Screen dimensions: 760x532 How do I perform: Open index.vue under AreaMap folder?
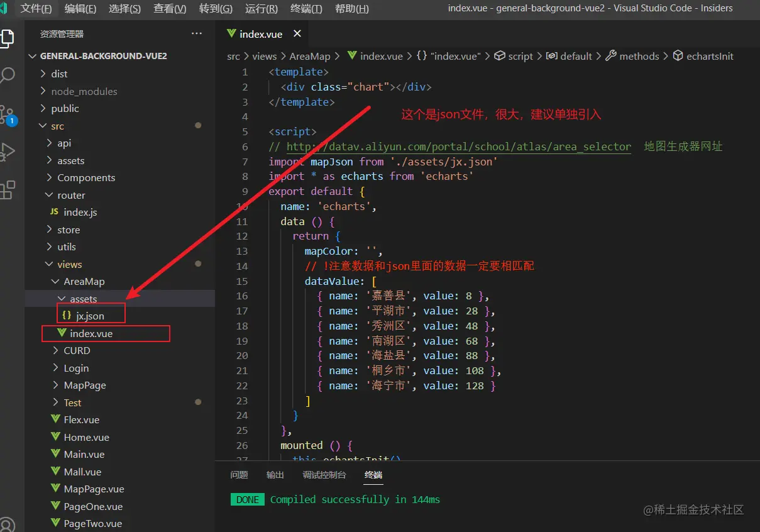91,333
